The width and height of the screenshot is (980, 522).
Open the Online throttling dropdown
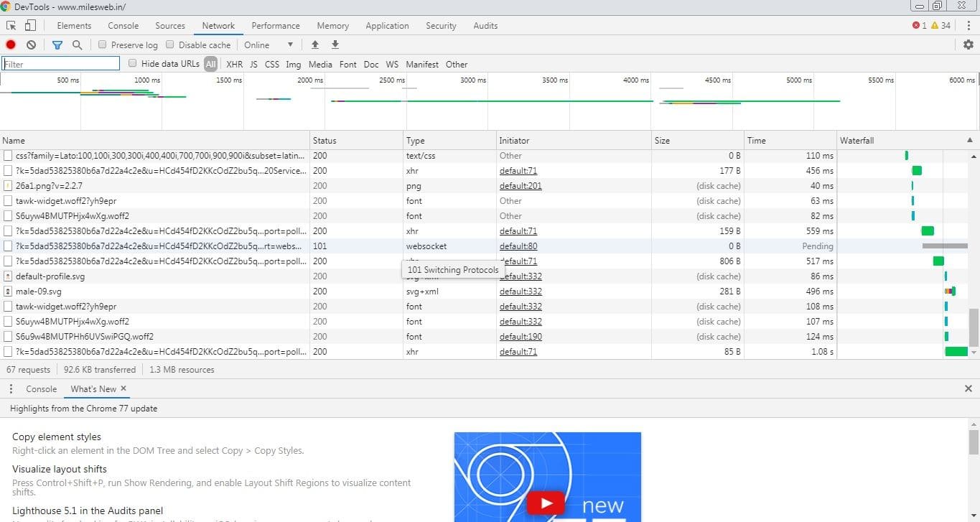pyautogui.click(x=269, y=45)
